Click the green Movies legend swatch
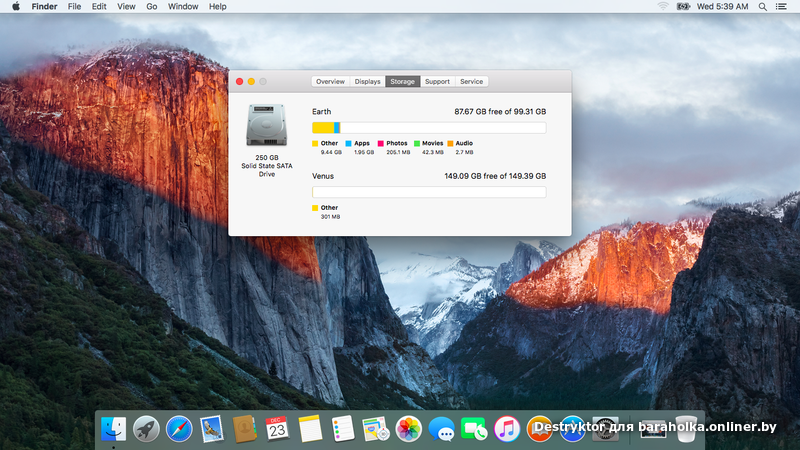The height and width of the screenshot is (450, 800). tap(417, 143)
